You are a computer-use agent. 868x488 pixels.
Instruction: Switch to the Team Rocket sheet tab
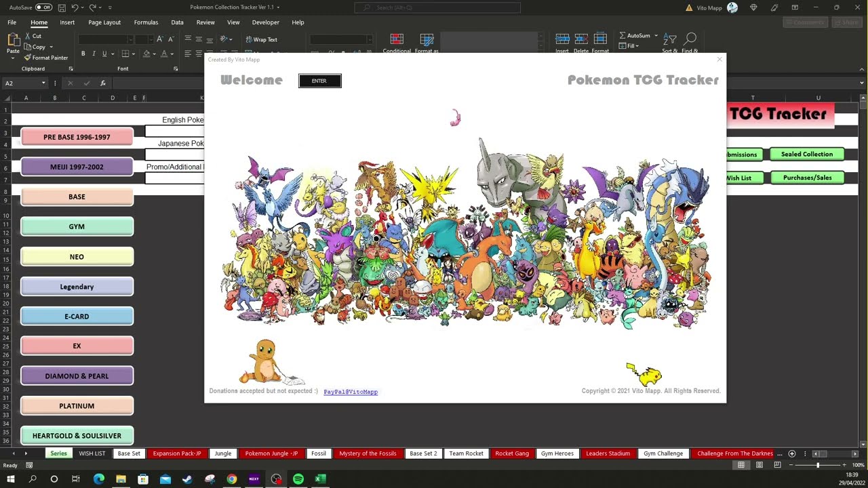point(466,453)
